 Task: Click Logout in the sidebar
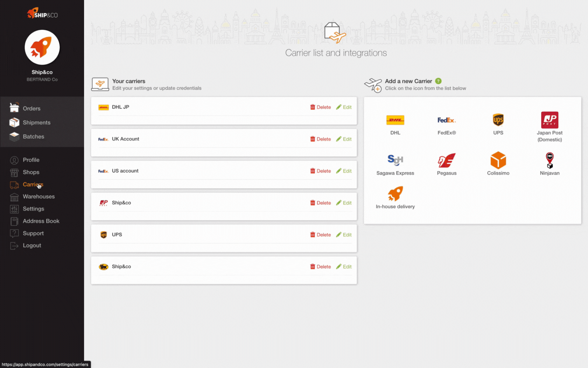point(32,246)
